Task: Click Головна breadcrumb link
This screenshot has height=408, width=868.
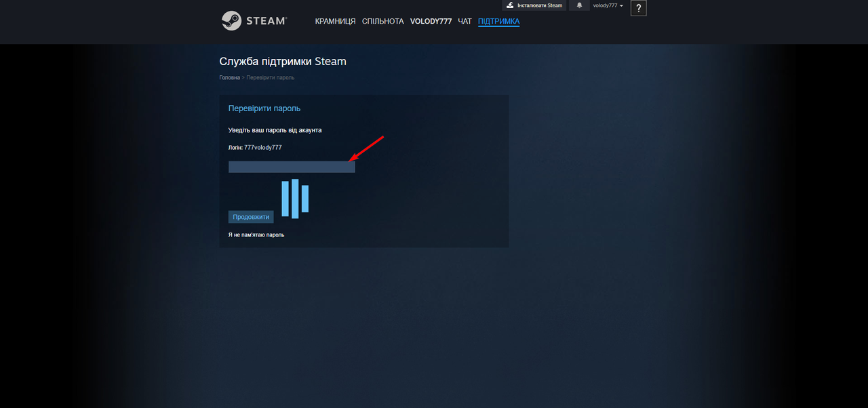Action: (x=229, y=78)
